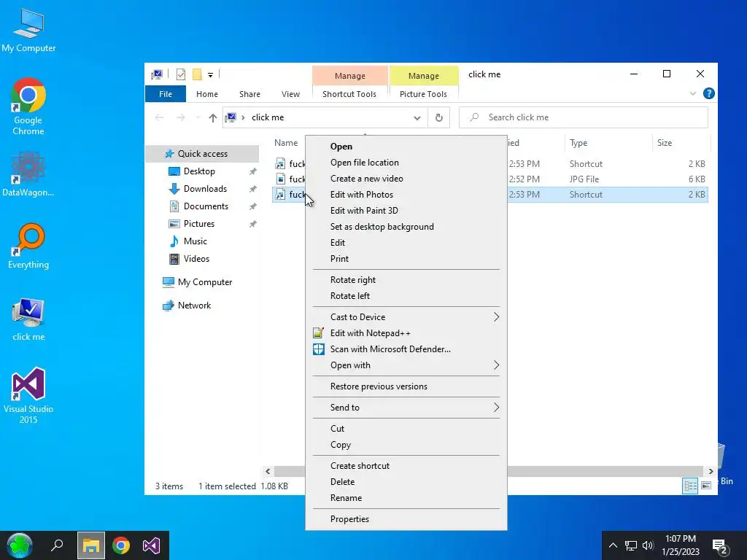The image size is (747, 560).
Task: Select the click me desktop icon
Action: (x=28, y=319)
